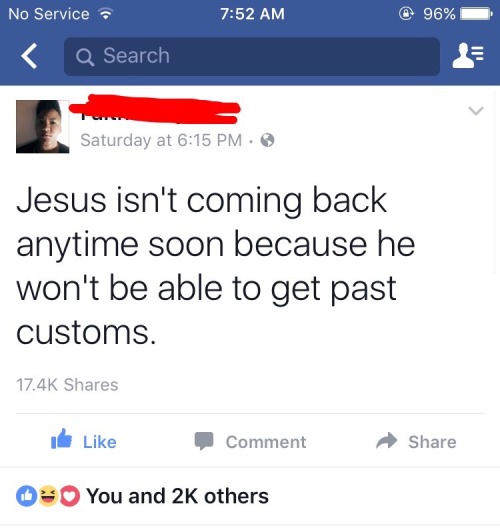Tap the redacted poster name
The image size is (500, 532).
pos(155,109)
